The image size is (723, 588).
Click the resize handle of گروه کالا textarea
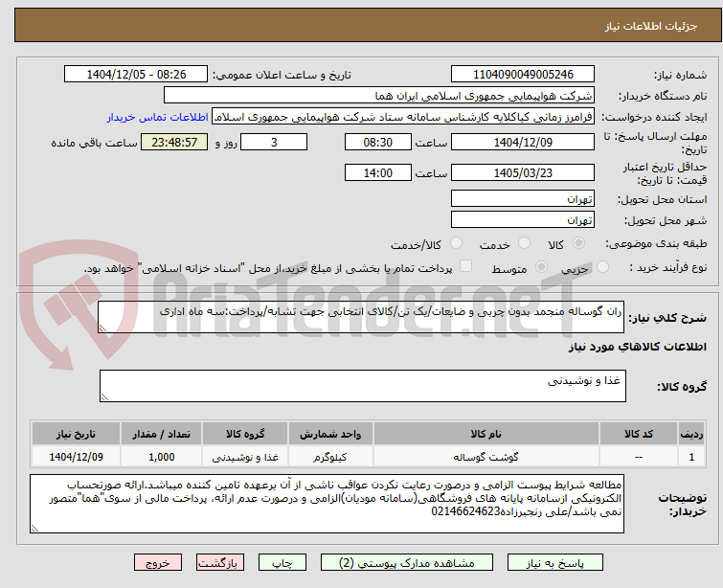tap(104, 397)
